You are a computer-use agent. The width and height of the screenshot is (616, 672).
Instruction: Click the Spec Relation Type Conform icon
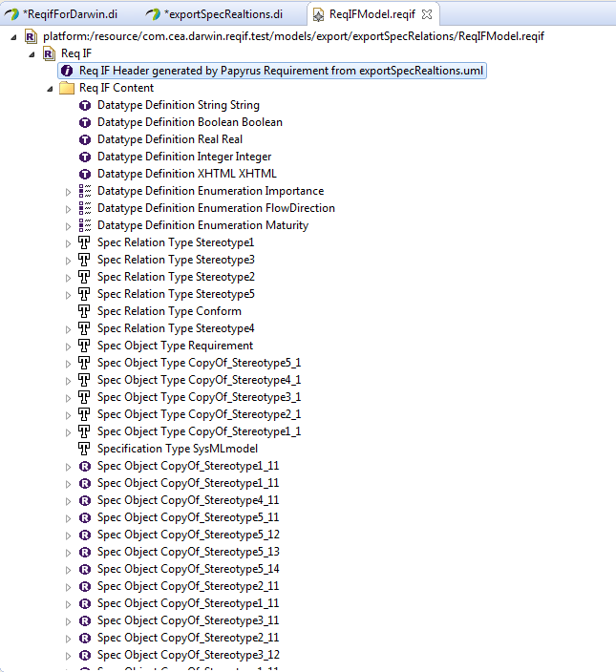[x=84, y=311]
